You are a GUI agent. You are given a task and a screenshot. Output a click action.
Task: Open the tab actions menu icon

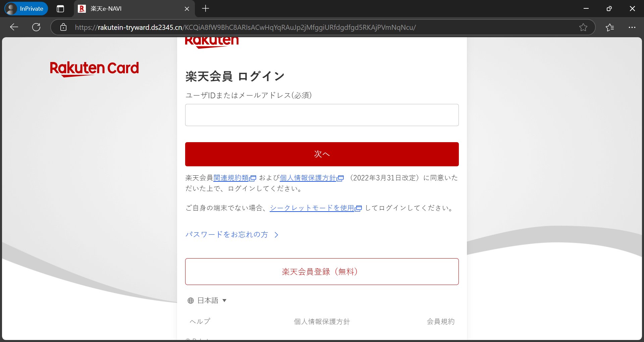tap(60, 9)
